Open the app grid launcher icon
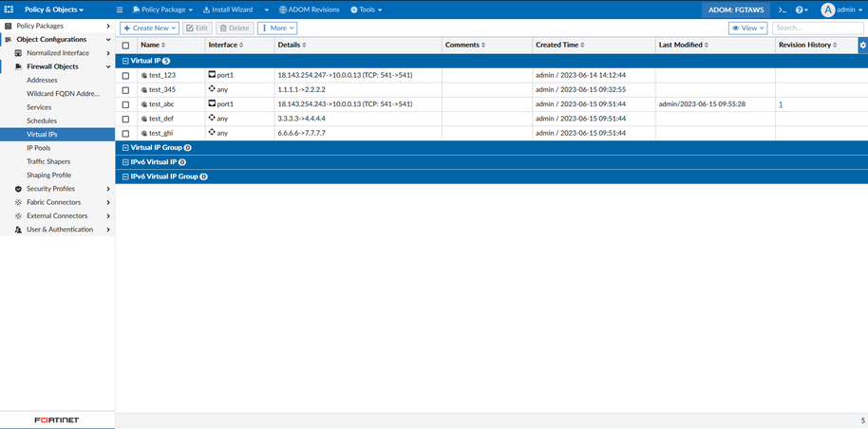The height and width of the screenshot is (429, 868). (x=9, y=9)
